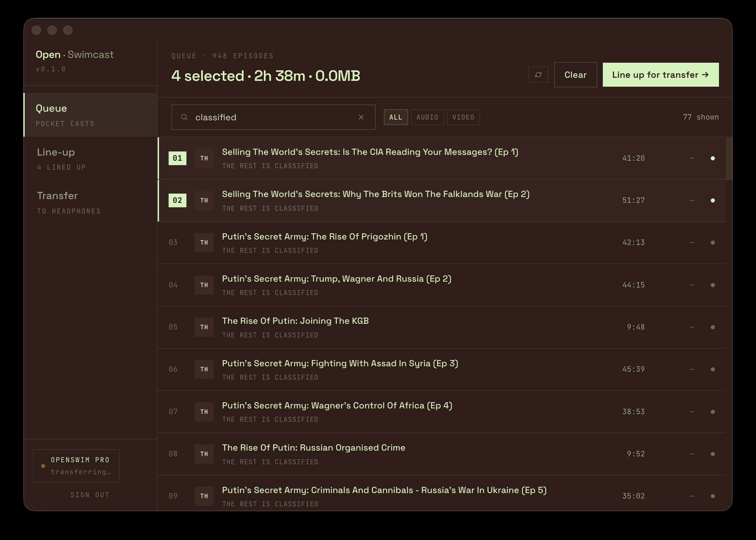
Task: Open the Queue section in sidebar
Action: [90, 115]
